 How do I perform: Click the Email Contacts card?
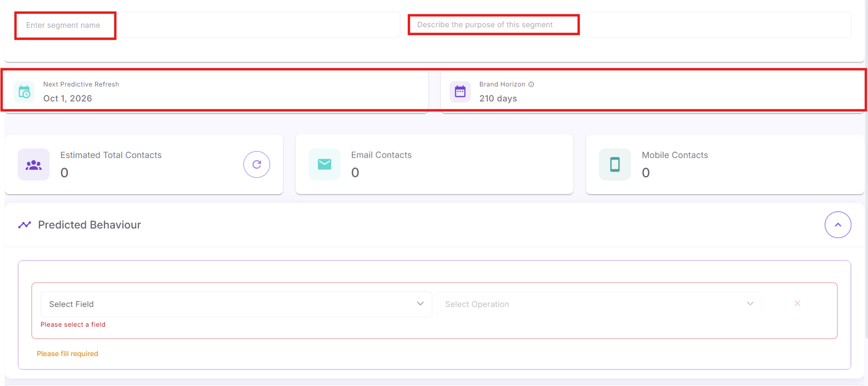[x=435, y=164]
